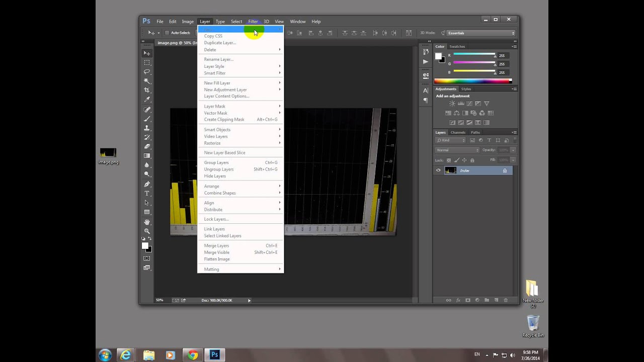This screenshot has height=362, width=644.
Task: Open the Paragraph panel icon
Action: click(x=426, y=100)
